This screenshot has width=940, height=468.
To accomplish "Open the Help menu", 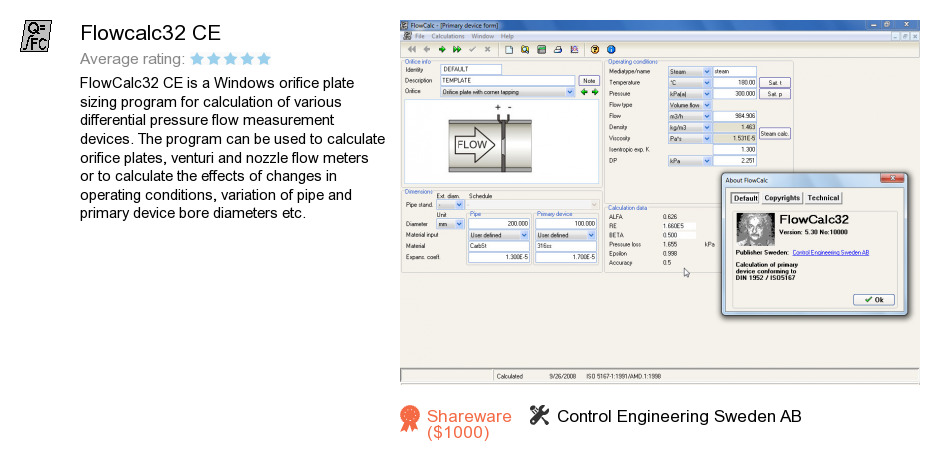I will (x=507, y=37).
